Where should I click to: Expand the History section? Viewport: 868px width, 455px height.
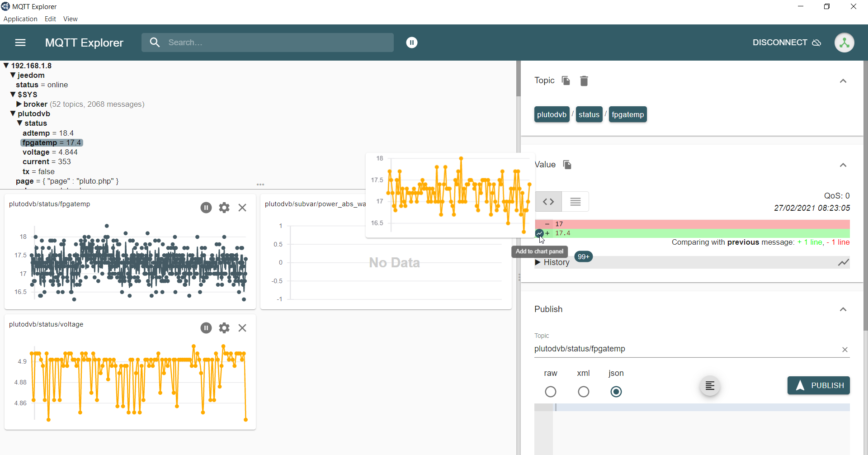tap(552, 262)
